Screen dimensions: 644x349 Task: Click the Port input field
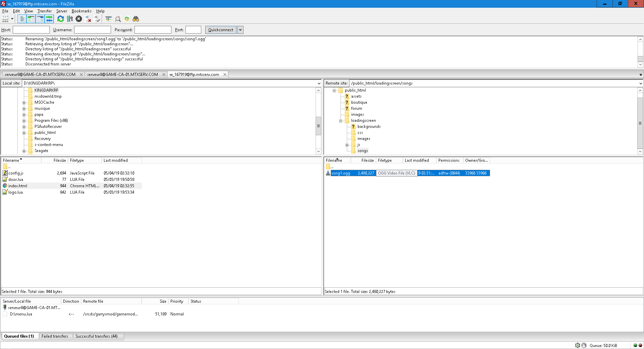tap(193, 30)
